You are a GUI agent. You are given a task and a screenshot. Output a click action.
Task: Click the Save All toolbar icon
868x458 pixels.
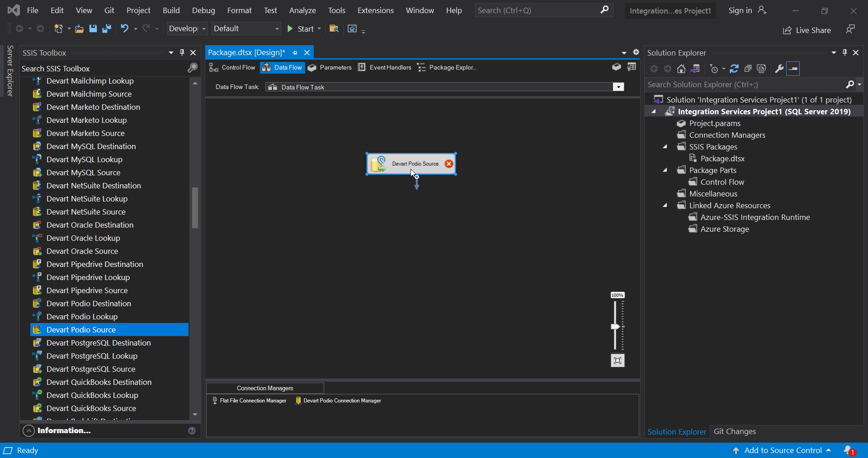(107, 29)
